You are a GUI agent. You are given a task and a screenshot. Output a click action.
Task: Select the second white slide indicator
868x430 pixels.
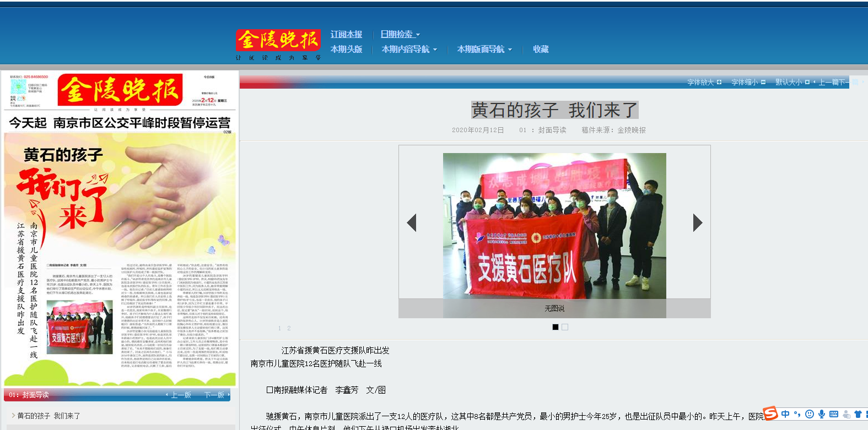(565, 327)
